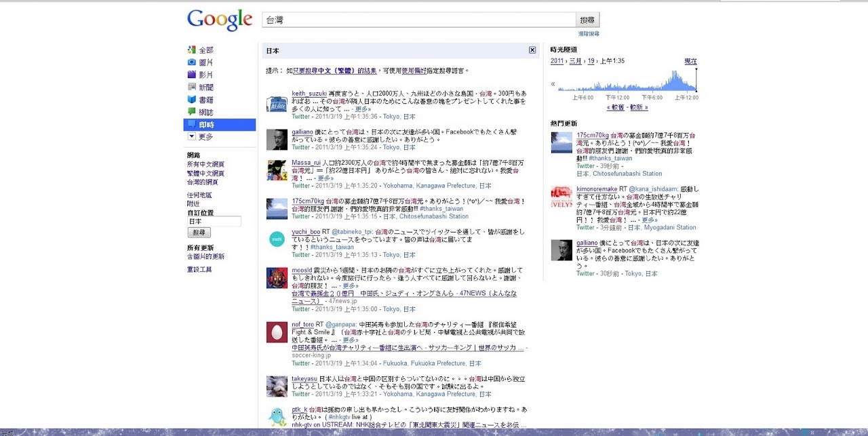Open nof_toro username link
Image resolution: width=868 pixels, height=436 pixels.
(303, 325)
